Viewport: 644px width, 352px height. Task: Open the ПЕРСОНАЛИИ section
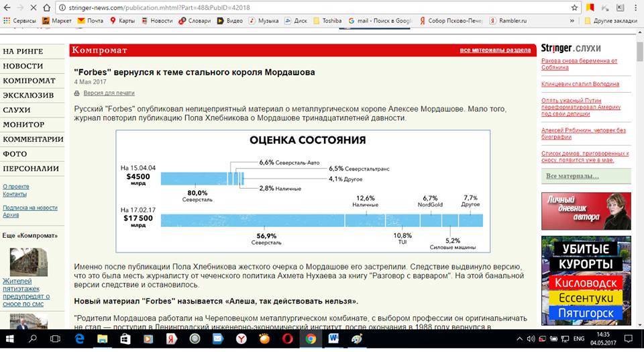[31, 169]
